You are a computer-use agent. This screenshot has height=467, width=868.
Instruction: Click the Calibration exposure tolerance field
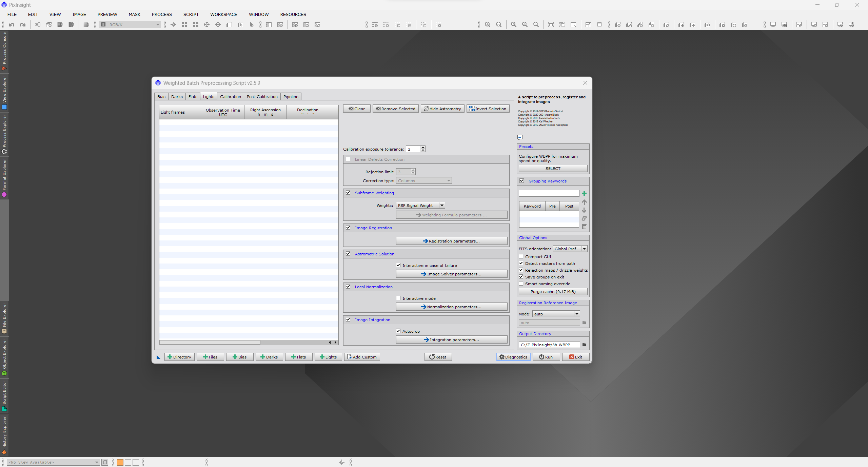(x=413, y=149)
